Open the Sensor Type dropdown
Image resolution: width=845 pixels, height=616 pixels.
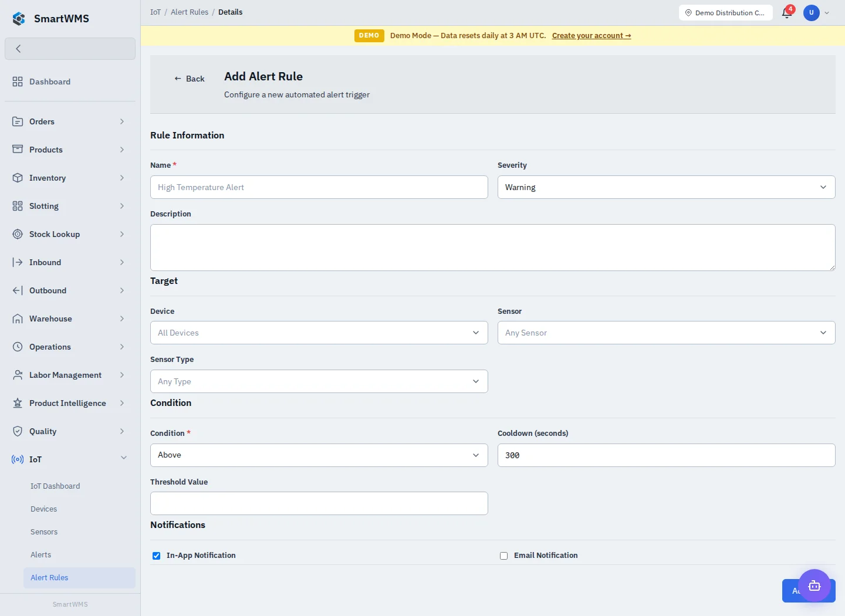(319, 381)
